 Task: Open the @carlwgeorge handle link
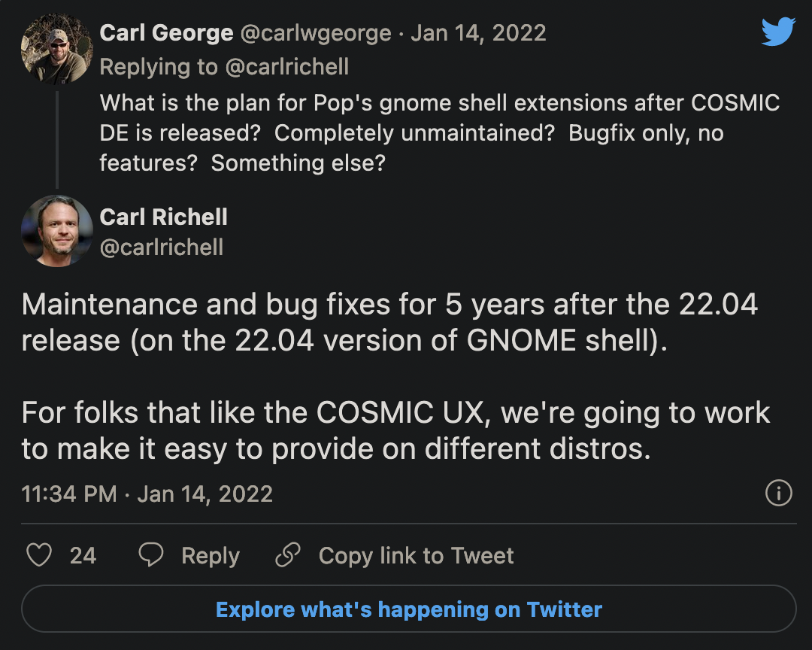pos(316,33)
